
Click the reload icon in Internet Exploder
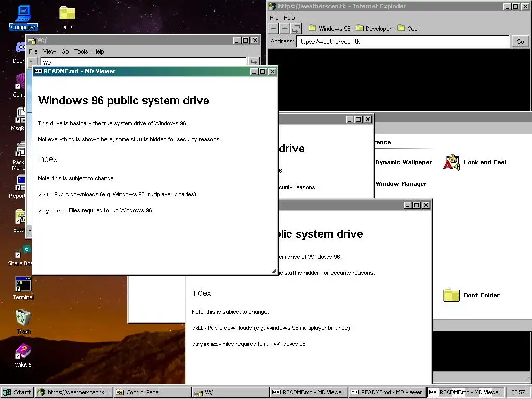point(296,29)
